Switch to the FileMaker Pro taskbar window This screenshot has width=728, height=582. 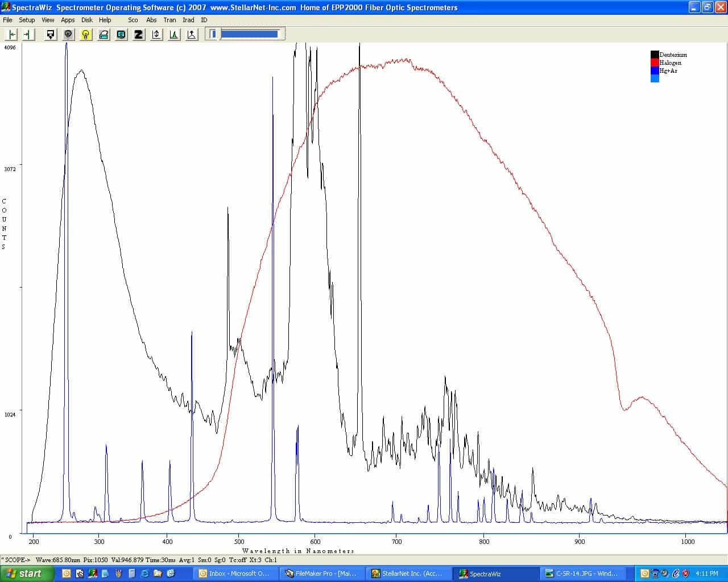(x=322, y=573)
